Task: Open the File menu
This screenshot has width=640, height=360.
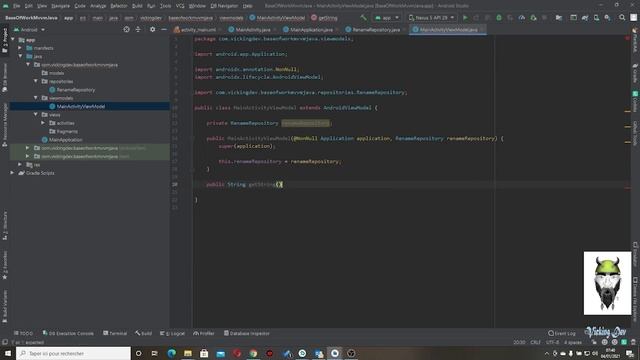Action: [x=16, y=6]
